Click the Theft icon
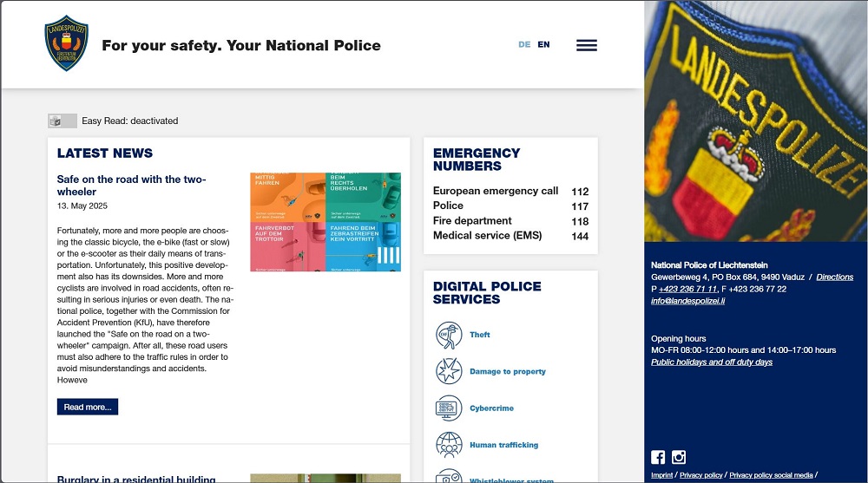Image resolution: width=868 pixels, height=483 pixels. pyautogui.click(x=449, y=335)
